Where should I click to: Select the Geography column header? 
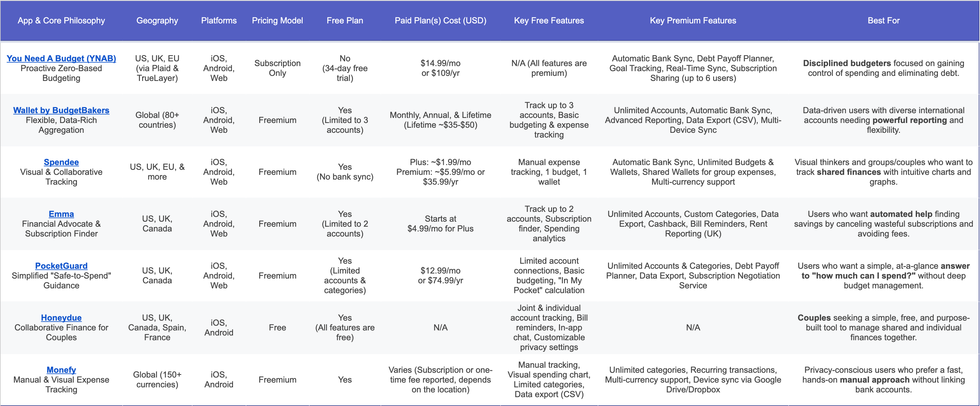(x=157, y=21)
